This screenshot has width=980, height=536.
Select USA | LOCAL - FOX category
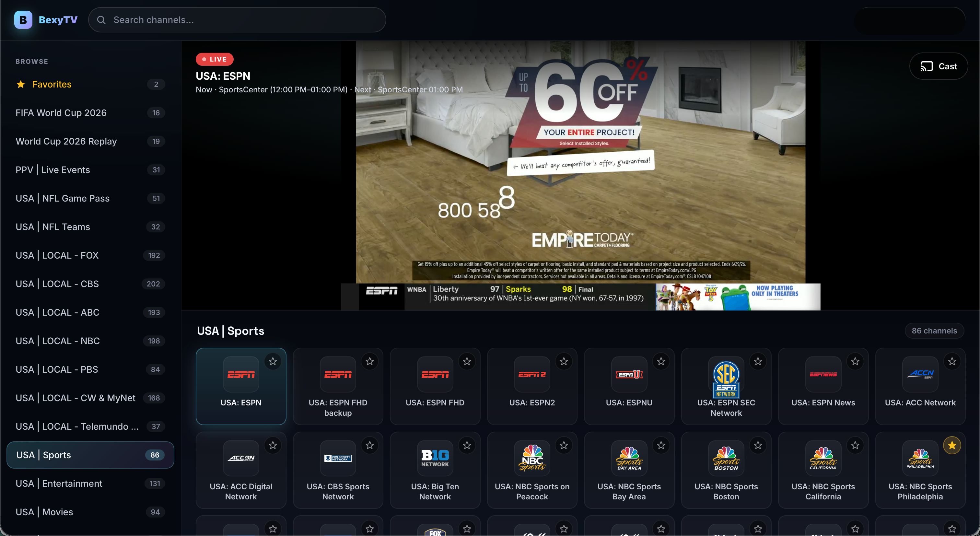click(x=90, y=255)
